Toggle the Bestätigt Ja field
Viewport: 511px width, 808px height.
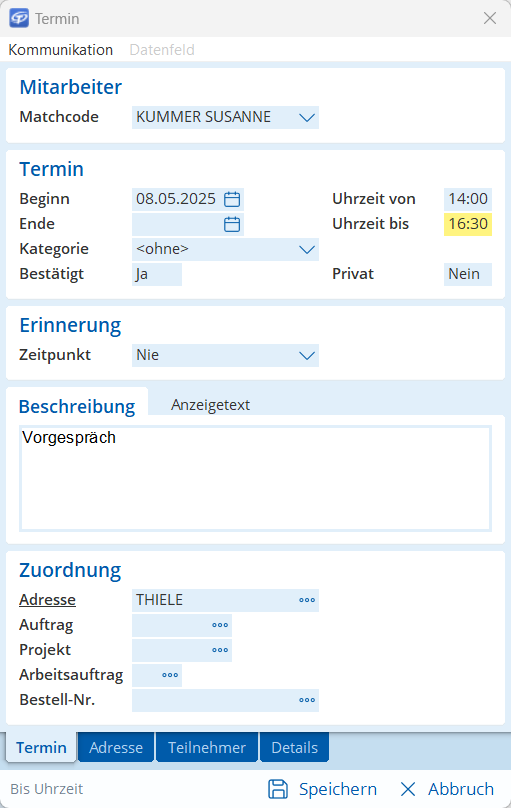(157, 274)
